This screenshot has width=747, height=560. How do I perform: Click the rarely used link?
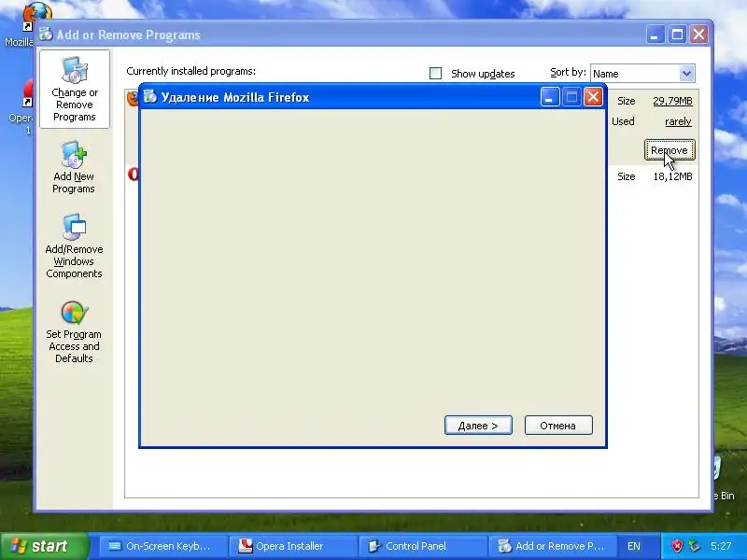pos(678,121)
